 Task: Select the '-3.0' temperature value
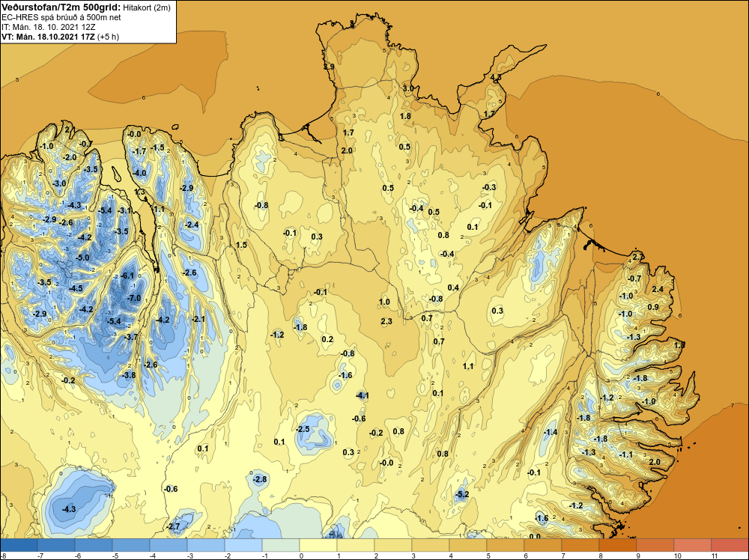coord(59,183)
